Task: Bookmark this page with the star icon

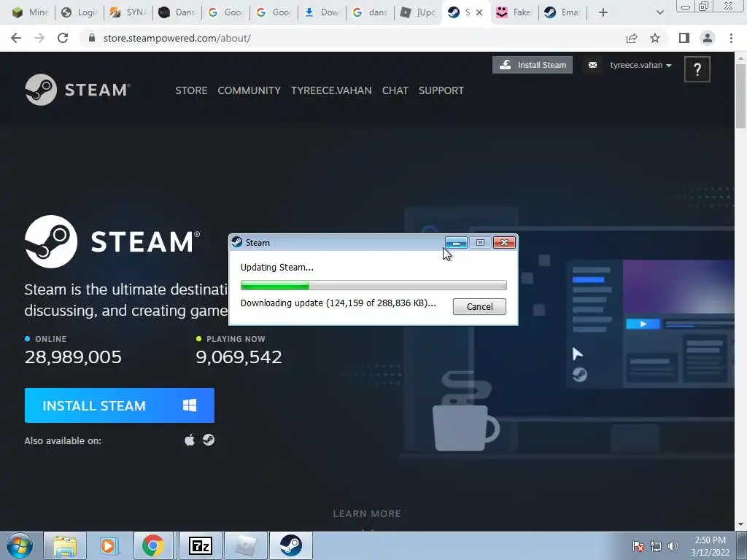Action: [x=655, y=38]
